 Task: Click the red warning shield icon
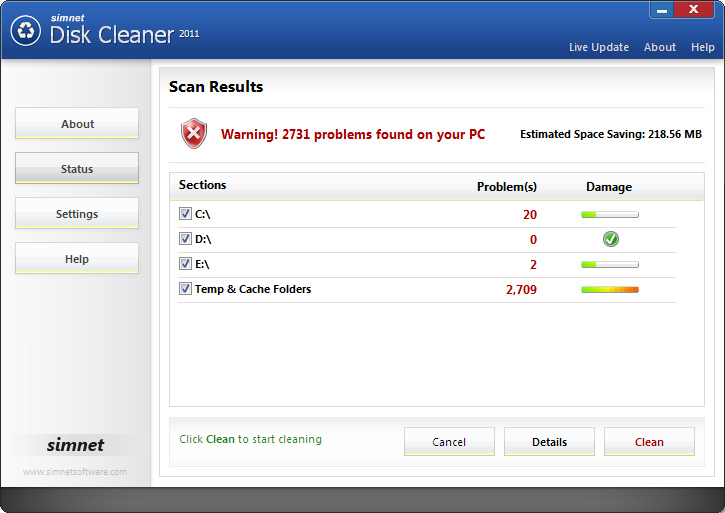193,134
